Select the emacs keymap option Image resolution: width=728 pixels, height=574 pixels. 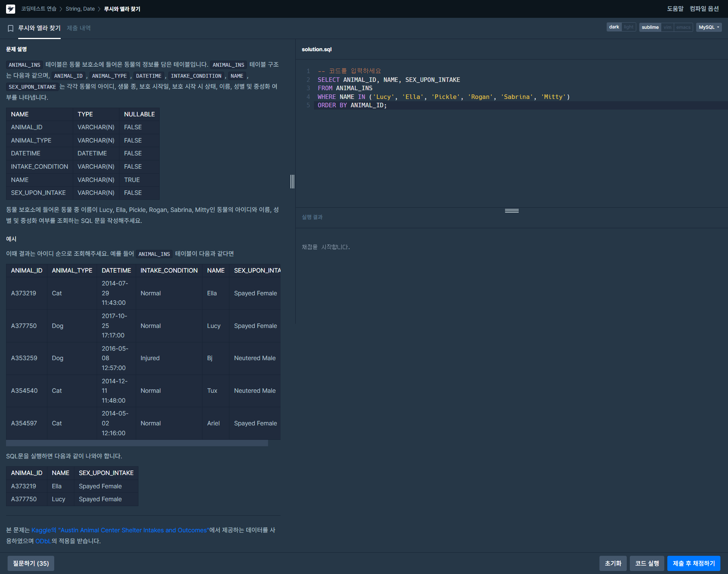tap(683, 27)
